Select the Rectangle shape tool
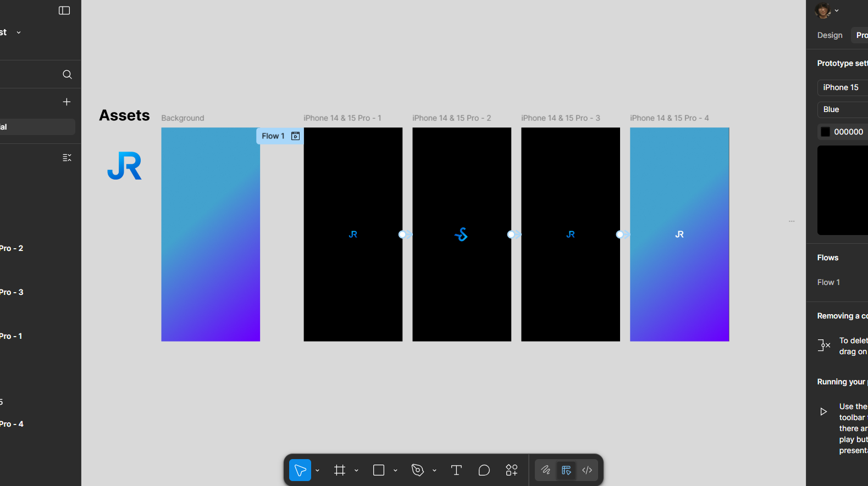Viewport: 868px width, 486px height. [379, 470]
